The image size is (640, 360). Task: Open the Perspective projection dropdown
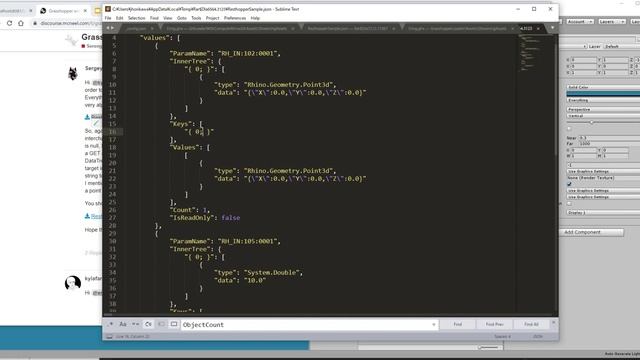tap(603, 110)
